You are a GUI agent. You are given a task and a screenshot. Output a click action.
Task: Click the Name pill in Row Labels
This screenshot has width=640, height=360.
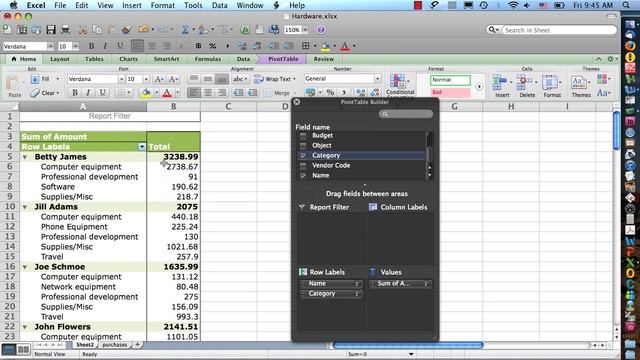[331, 283]
